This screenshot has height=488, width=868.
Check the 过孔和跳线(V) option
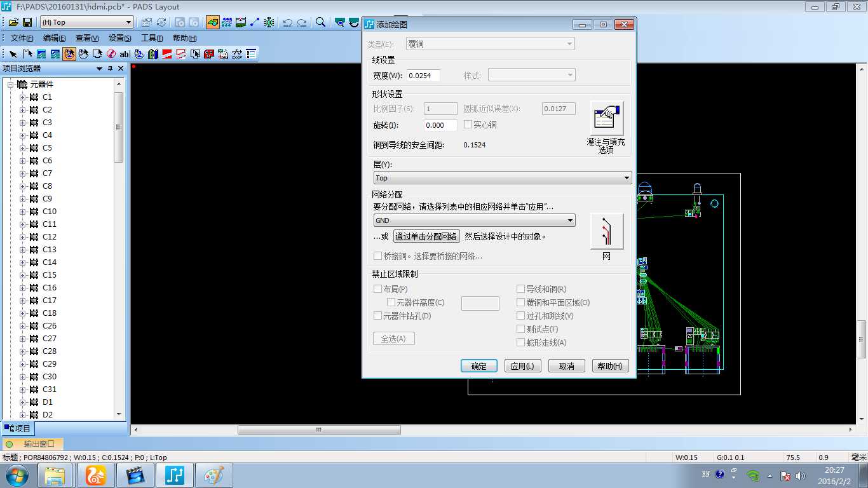tap(521, 316)
